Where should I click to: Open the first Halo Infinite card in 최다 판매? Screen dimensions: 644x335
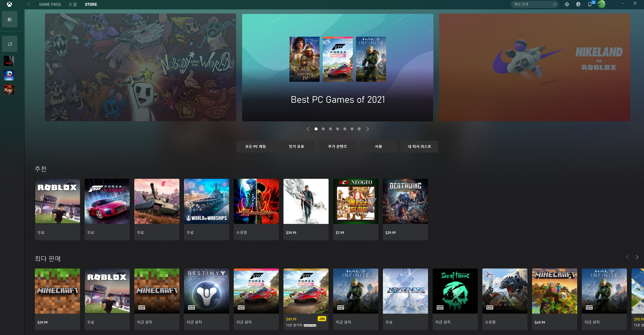(356, 299)
